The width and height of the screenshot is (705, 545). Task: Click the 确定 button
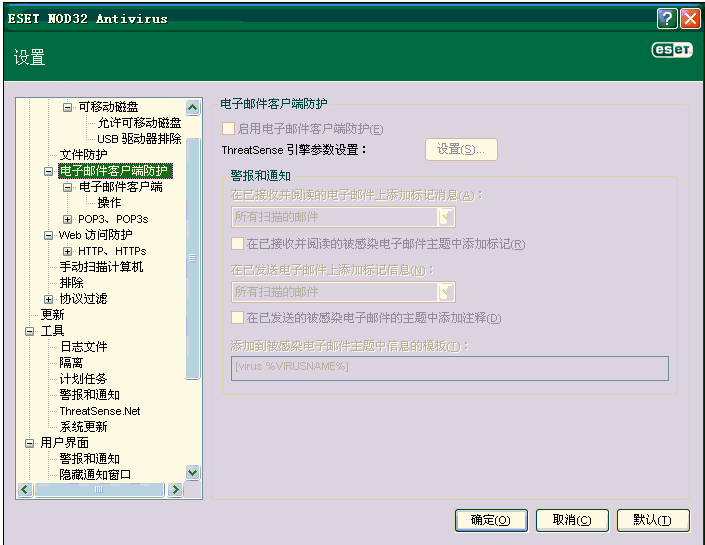point(491,520)
